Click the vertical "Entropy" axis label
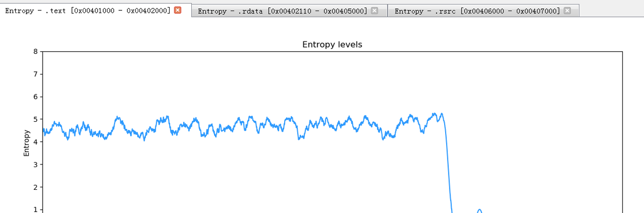 (26, 143)
